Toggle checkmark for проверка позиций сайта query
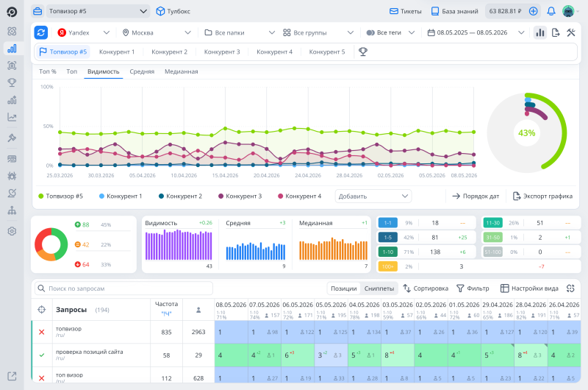 (x=42, y=355)
